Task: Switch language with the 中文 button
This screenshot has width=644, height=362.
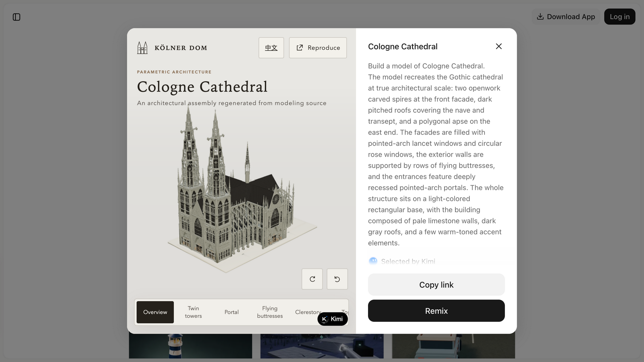Action: point(271,48)
